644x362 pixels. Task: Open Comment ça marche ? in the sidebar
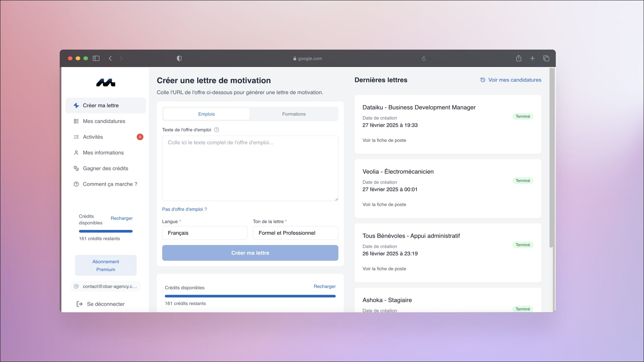pos(106,184)
